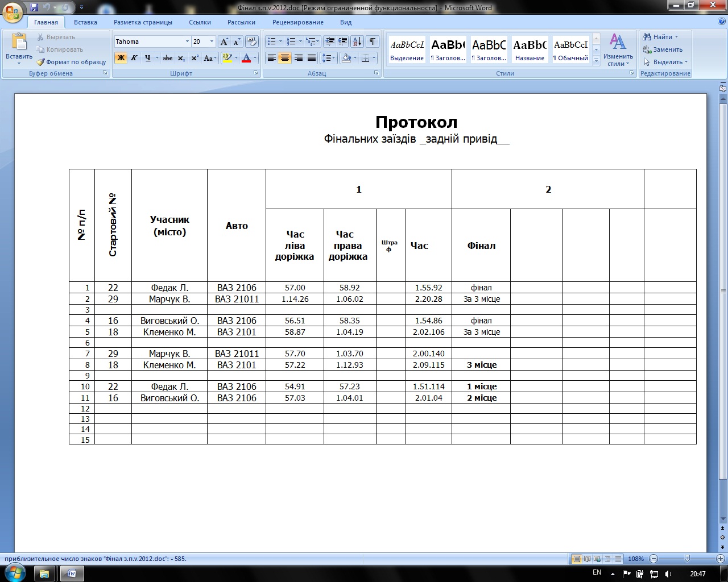Screen dimensions: 728x582
Task: Expand styles gallery more arrow
Action: tap(596, 60)
